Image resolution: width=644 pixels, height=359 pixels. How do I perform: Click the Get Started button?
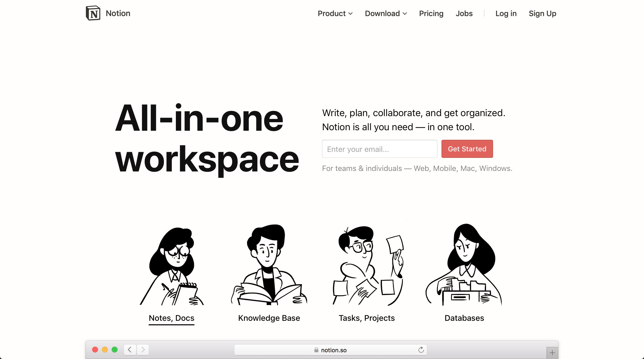467,149
